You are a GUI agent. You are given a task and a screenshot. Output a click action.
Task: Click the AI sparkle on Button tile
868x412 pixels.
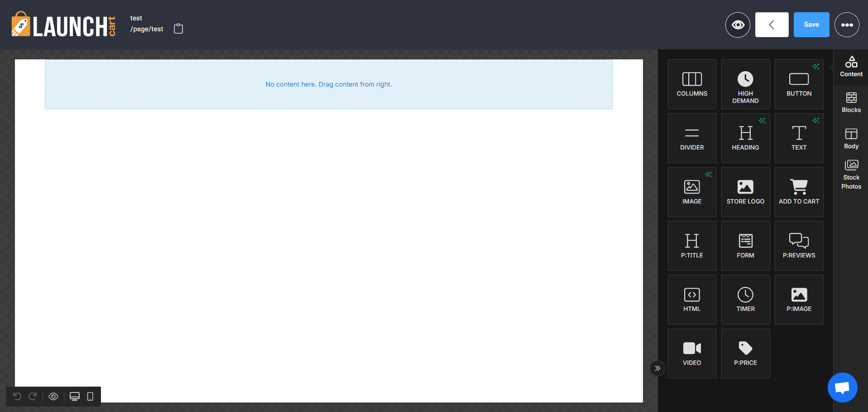pyautogui.click(x=815, y=67)
